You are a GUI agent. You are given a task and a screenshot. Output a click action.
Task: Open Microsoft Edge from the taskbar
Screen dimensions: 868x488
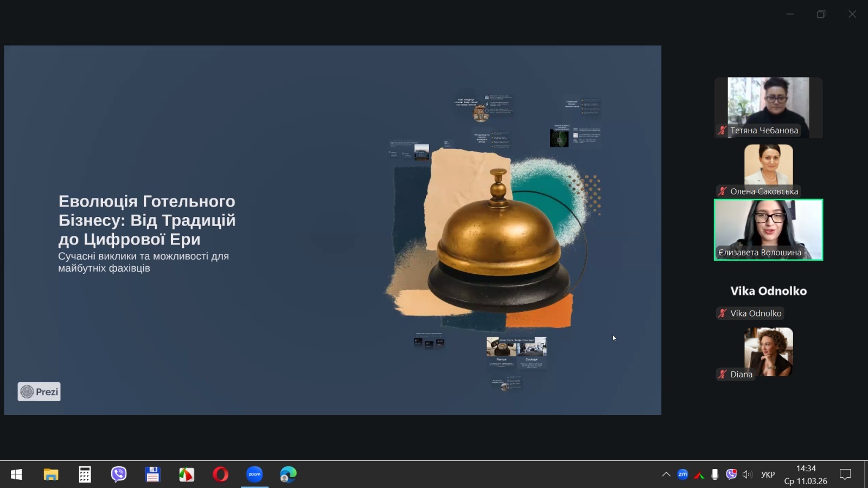pyautogui.click(x=288, y=474)
